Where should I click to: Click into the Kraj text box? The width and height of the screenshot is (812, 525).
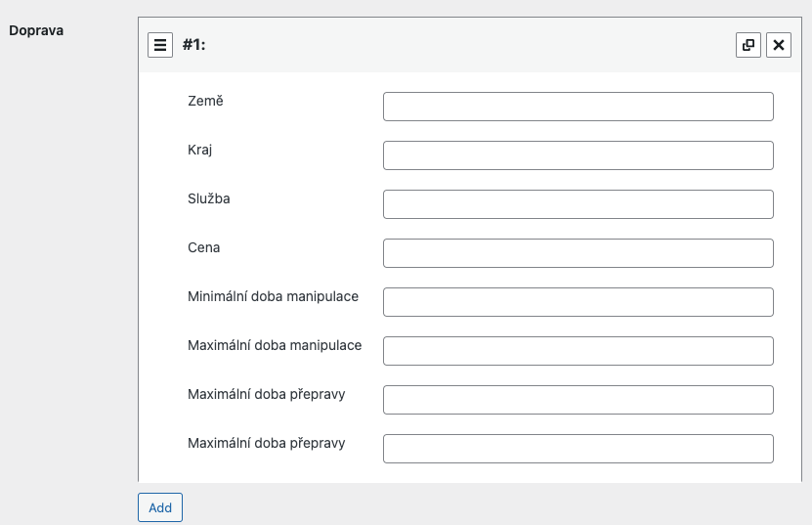(x=578, y=155)
